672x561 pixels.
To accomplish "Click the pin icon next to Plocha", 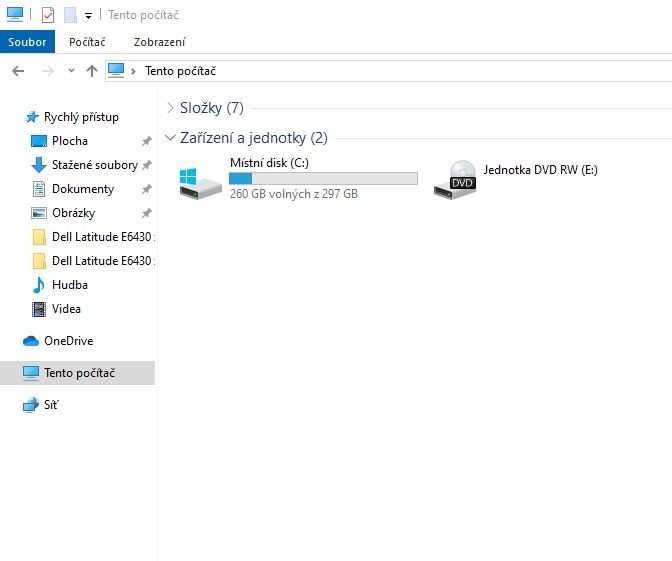I will click(x=147, y=141).
